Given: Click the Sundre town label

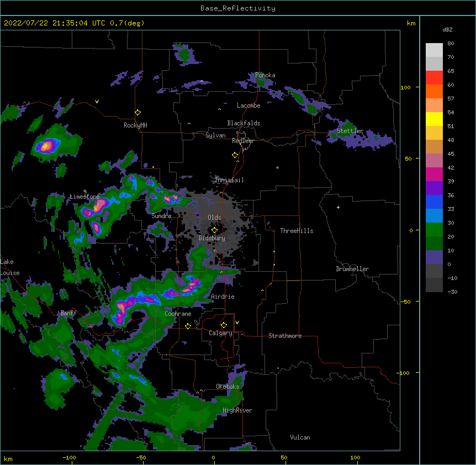Looking at the screenshot, I should [x=161, y=216].
